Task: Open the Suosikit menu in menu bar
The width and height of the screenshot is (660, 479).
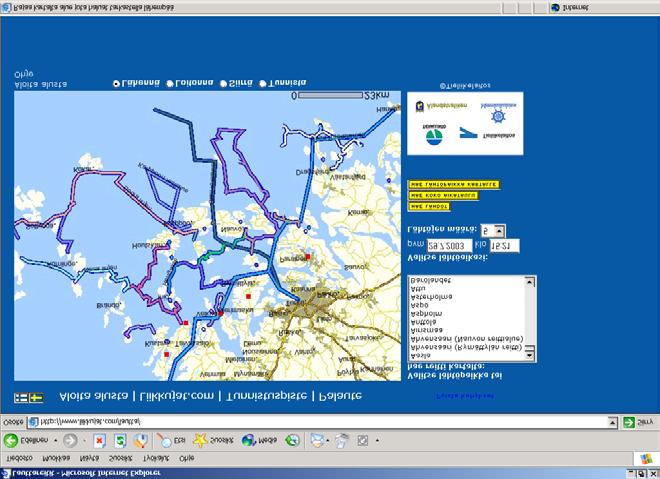Action: pos(121,458)
